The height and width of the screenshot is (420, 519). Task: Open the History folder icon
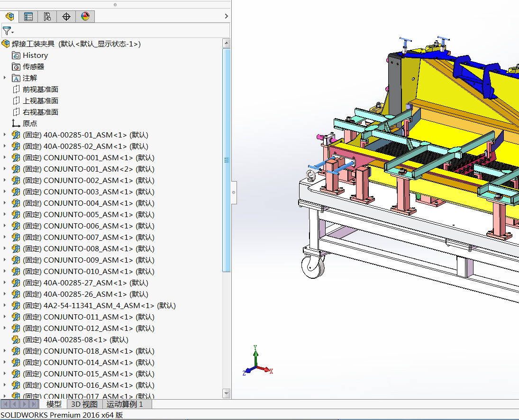coord(16,55)
